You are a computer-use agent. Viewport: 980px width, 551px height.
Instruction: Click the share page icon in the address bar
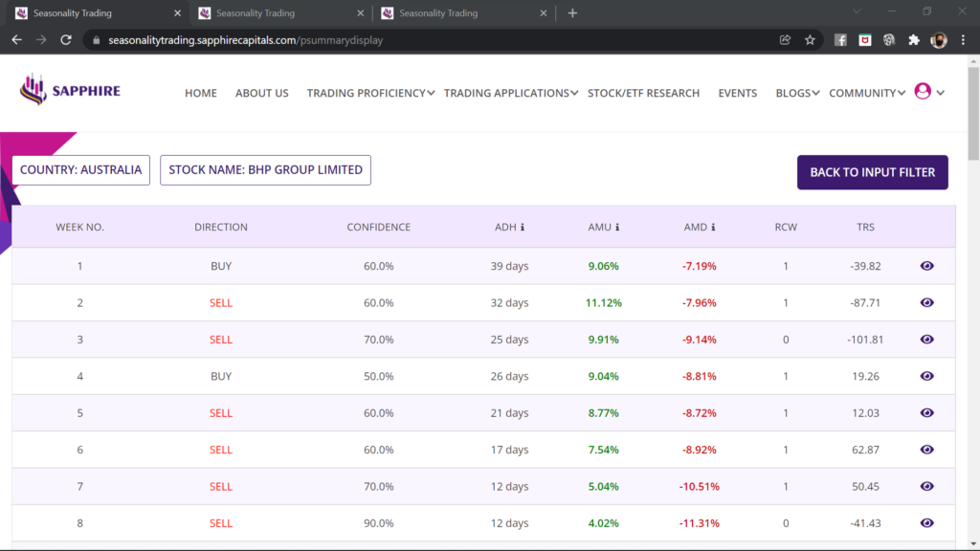pos(785,40)
